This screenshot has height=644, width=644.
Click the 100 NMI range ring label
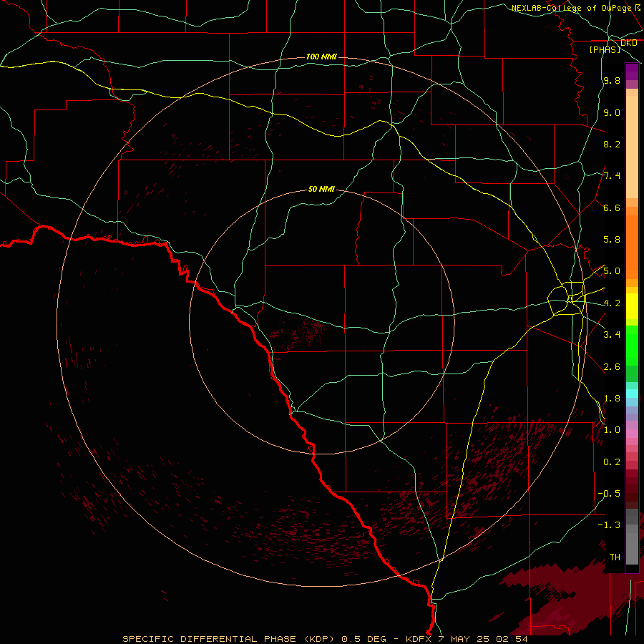tap(321, 57)
